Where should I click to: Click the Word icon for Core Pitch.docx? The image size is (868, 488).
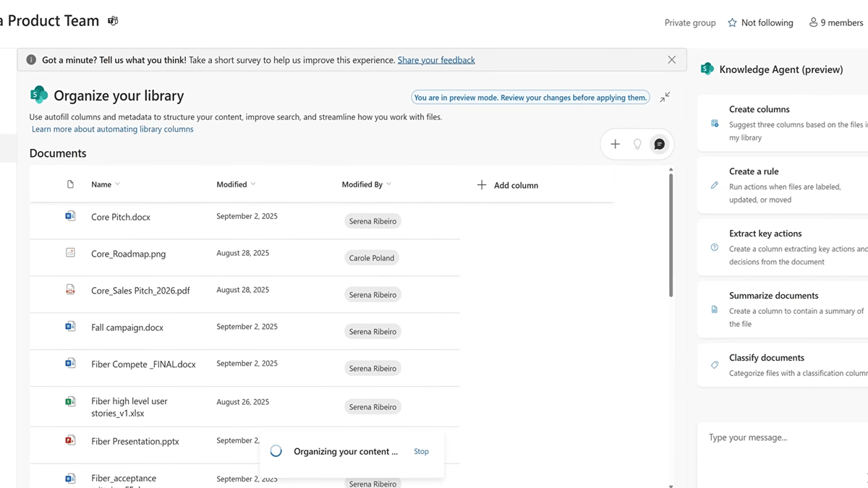pos(70,216)
